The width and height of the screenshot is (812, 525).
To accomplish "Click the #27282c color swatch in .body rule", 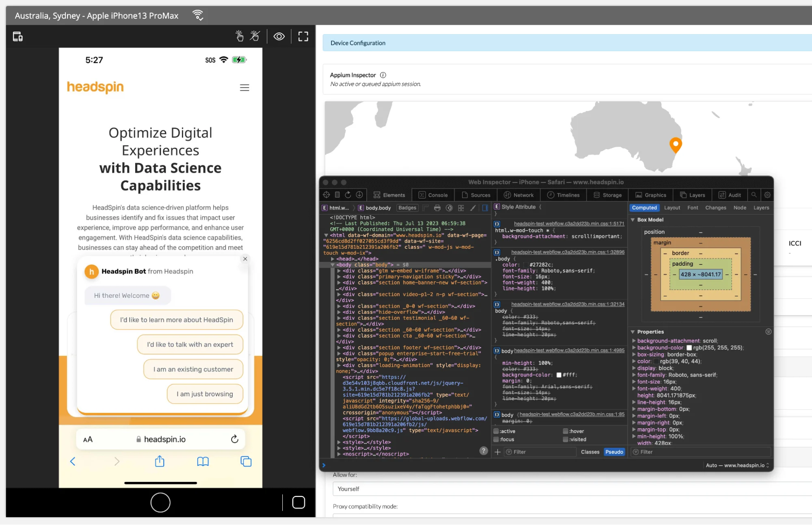I will coord(526,265).
